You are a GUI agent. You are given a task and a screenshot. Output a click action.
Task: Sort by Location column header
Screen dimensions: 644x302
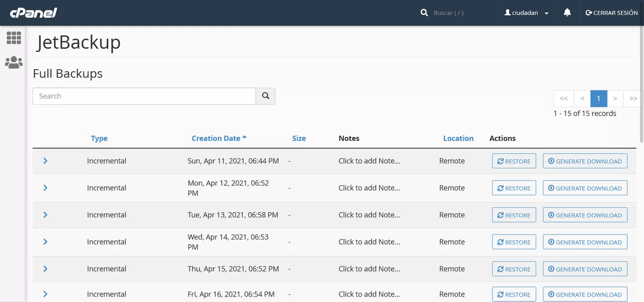[x=458, y=138]
